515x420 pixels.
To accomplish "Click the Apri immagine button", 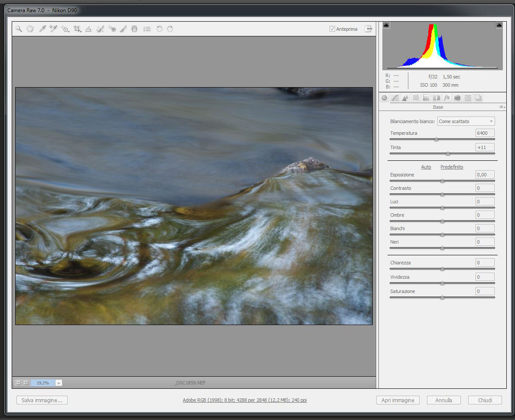I will 398,400.
